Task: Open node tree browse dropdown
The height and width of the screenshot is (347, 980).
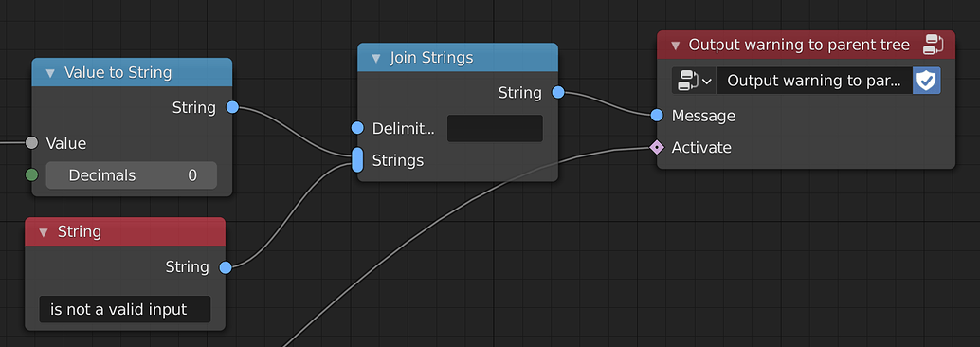Action: [694, 81]
